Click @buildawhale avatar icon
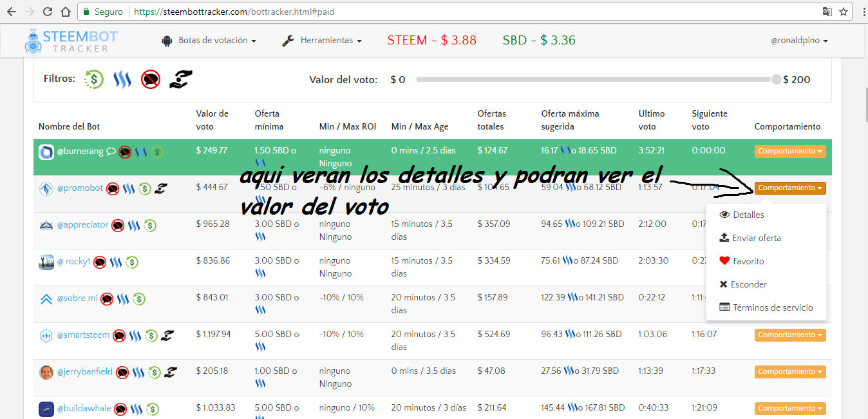The image size is (868, 419). click(46, 409)
